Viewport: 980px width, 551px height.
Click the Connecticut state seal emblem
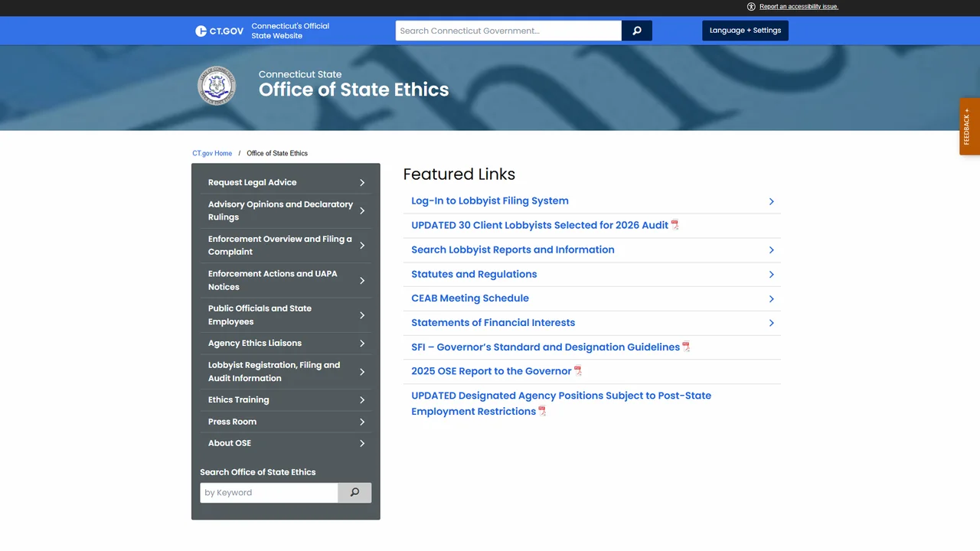217,85
